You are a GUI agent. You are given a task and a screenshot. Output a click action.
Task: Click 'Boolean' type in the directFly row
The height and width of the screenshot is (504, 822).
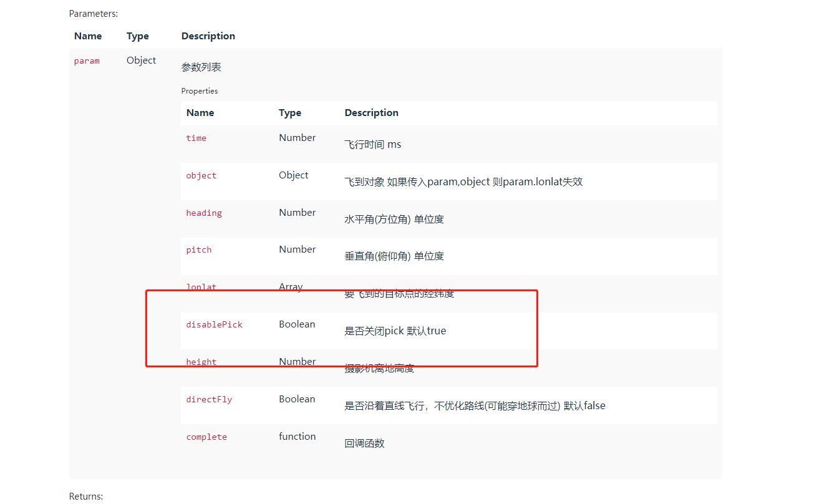(297, 399)
